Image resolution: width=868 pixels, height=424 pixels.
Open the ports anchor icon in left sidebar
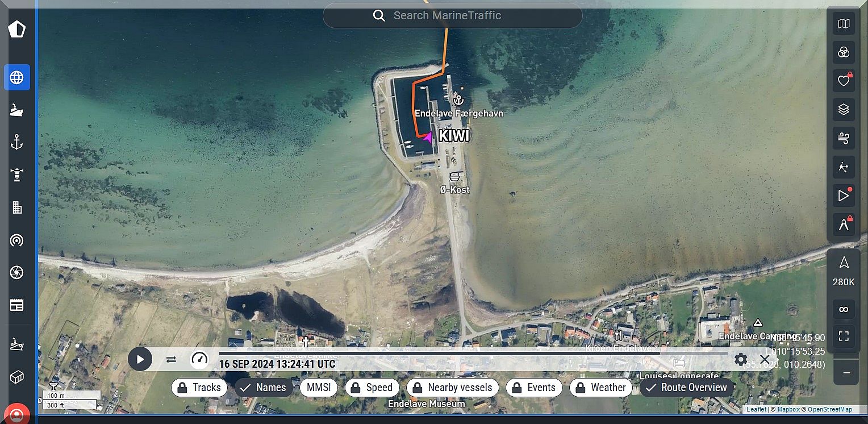coord(16,142)
